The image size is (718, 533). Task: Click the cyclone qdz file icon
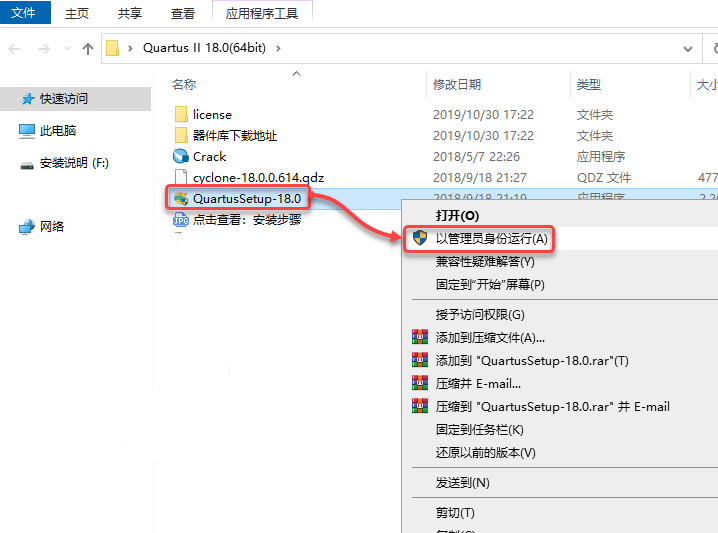tap(181, 178)
